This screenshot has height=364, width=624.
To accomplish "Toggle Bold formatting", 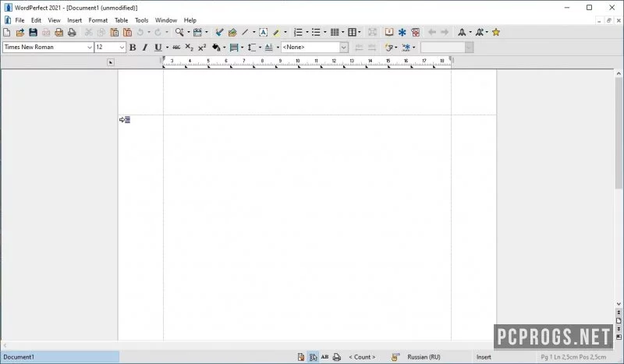I will (x=133, y=48).
